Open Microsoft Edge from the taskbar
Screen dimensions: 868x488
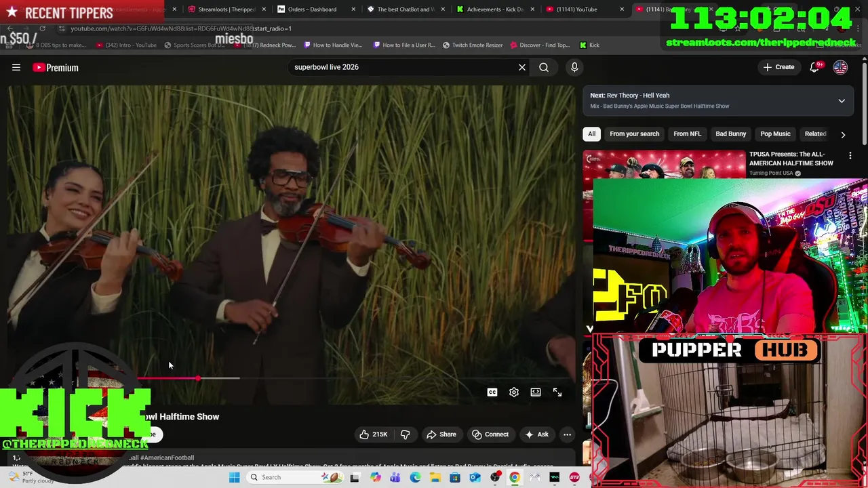tap(415, 477)
